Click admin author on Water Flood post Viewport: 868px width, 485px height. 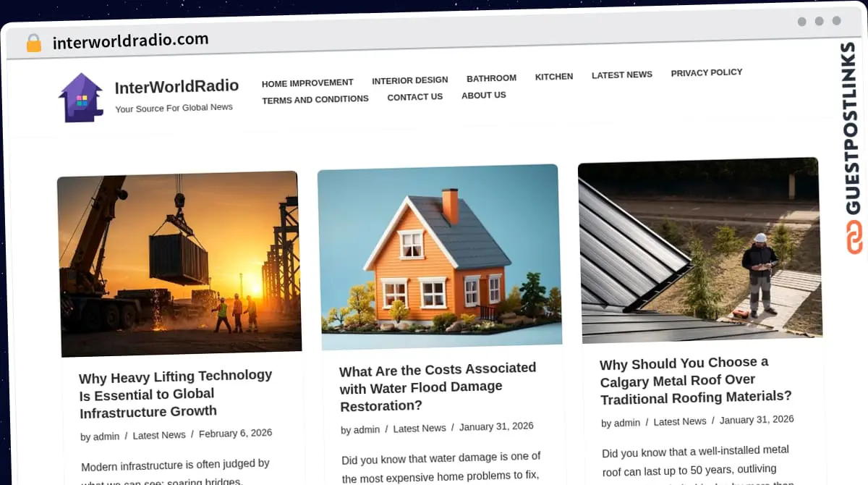(x=367, y=429)
